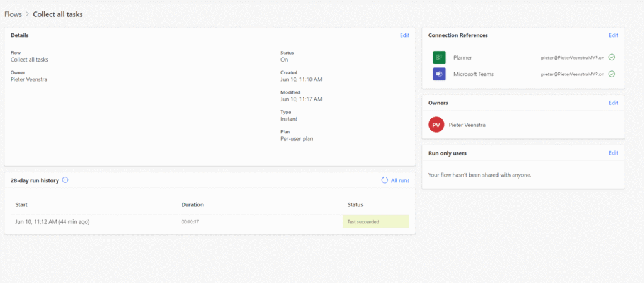Edit the flow Details section
The image size is (644, 283).
click(x=404, y=35)
